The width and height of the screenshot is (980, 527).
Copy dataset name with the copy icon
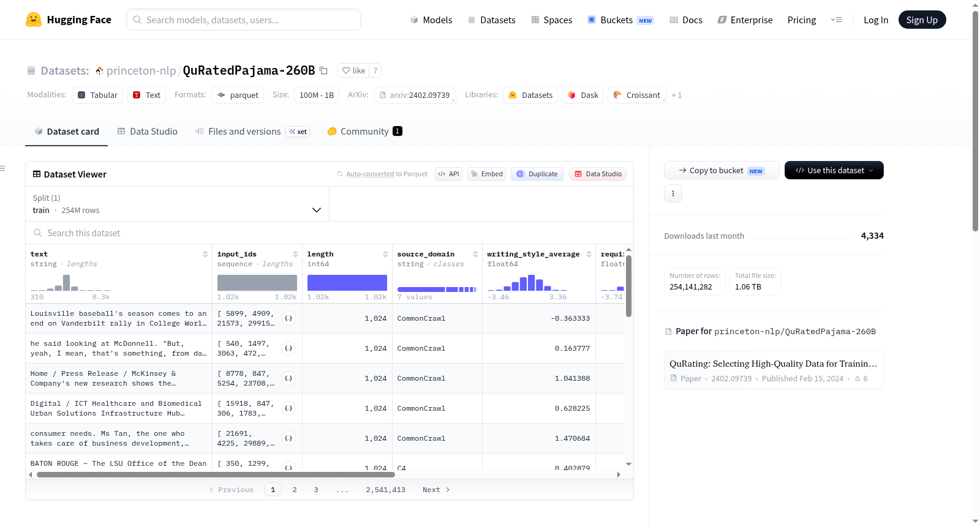coord(323,70)
